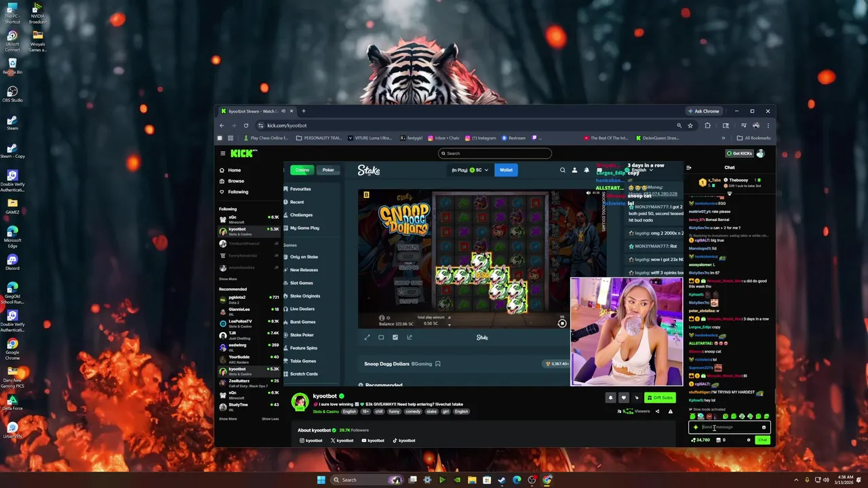Screen dimensions: 868x488
Task: Open Challenges in Stake menu
Action: (x=301, y=215)
